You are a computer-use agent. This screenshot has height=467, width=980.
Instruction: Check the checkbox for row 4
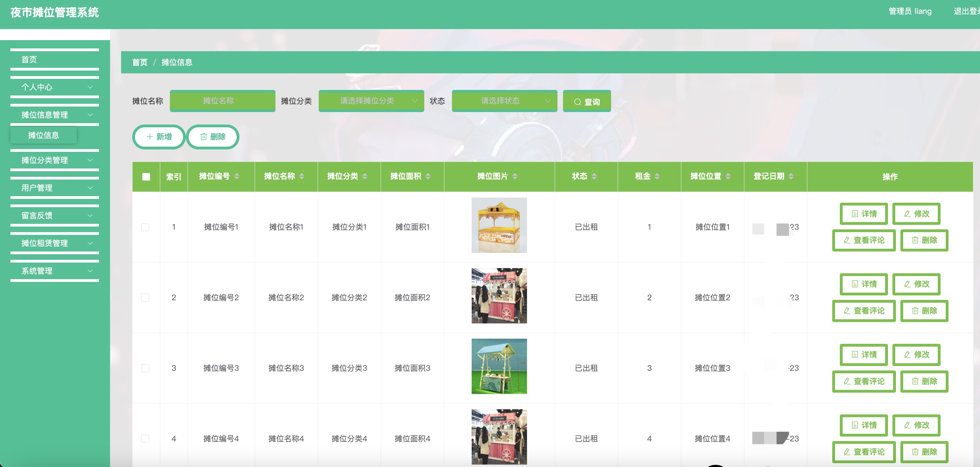click(x=145, y=439)
